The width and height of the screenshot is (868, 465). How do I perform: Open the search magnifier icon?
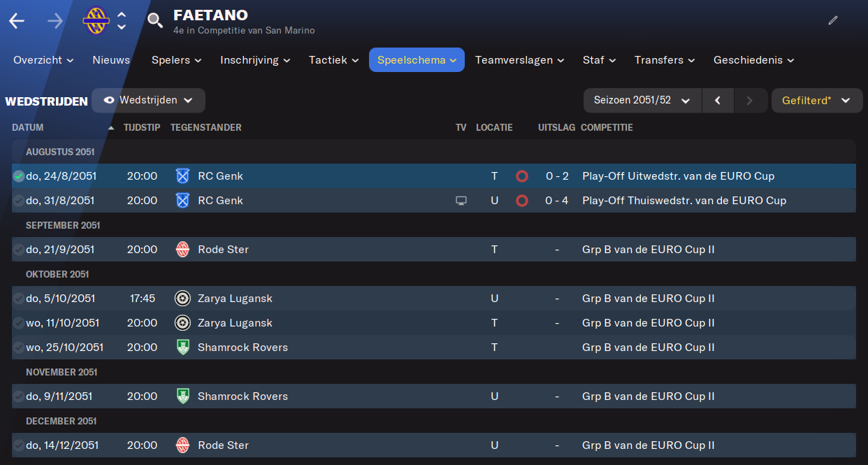[155, 21]
